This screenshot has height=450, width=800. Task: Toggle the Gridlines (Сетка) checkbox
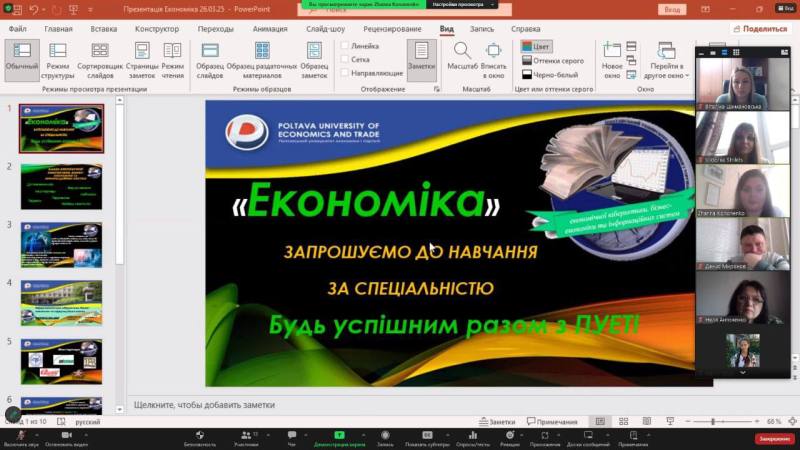pos(346,59)
